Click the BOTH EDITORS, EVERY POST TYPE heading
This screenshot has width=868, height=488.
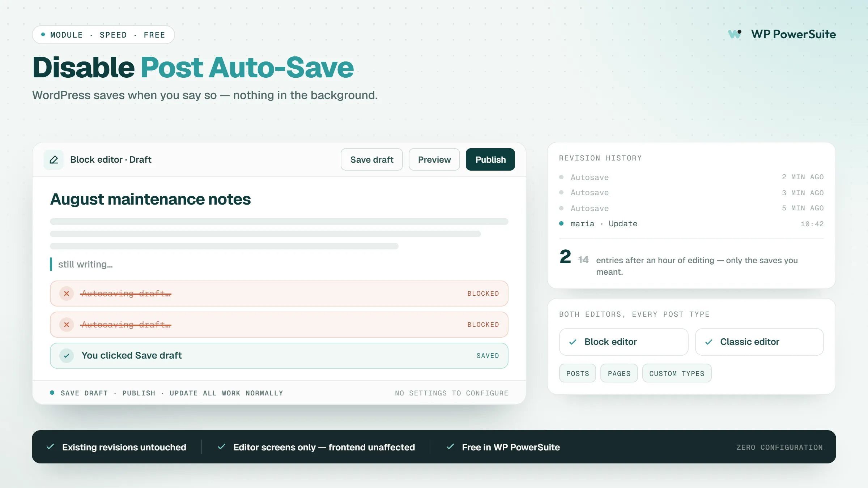[x=634, y=314]
